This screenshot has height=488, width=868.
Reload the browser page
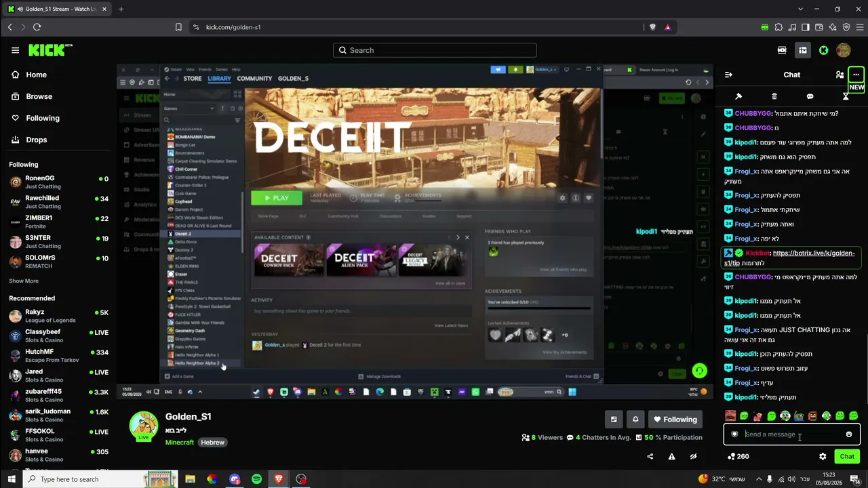[37, 27]
